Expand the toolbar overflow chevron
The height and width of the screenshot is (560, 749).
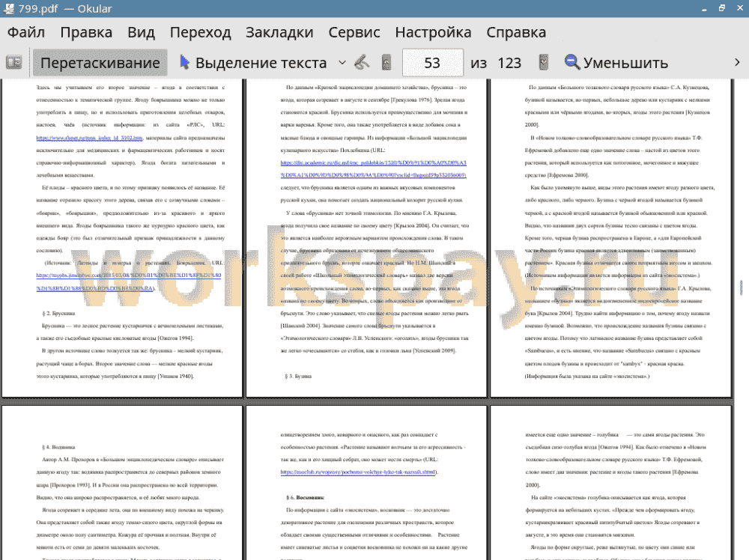tap(737, 63)
